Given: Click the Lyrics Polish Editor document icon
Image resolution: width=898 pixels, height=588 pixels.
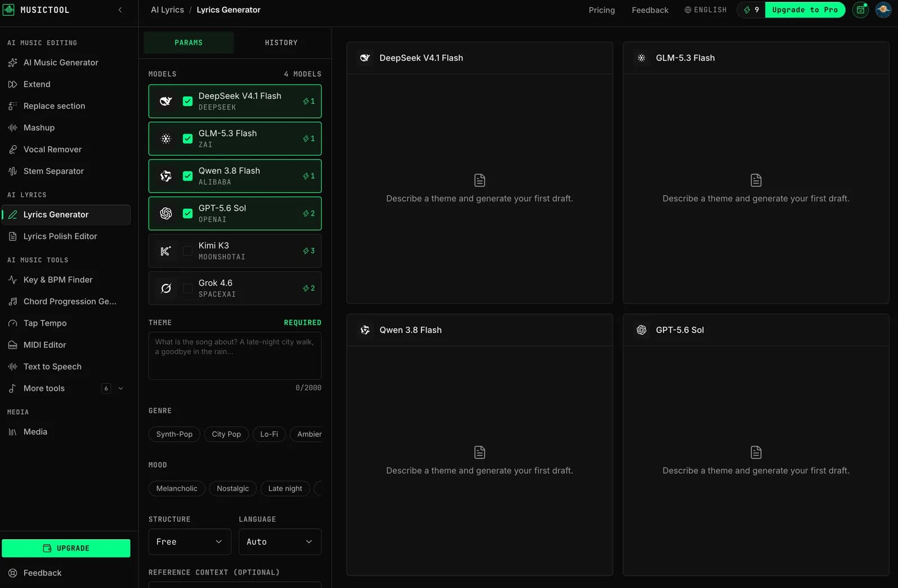Looking at the screenshot, I should click(x=12, y=236).
